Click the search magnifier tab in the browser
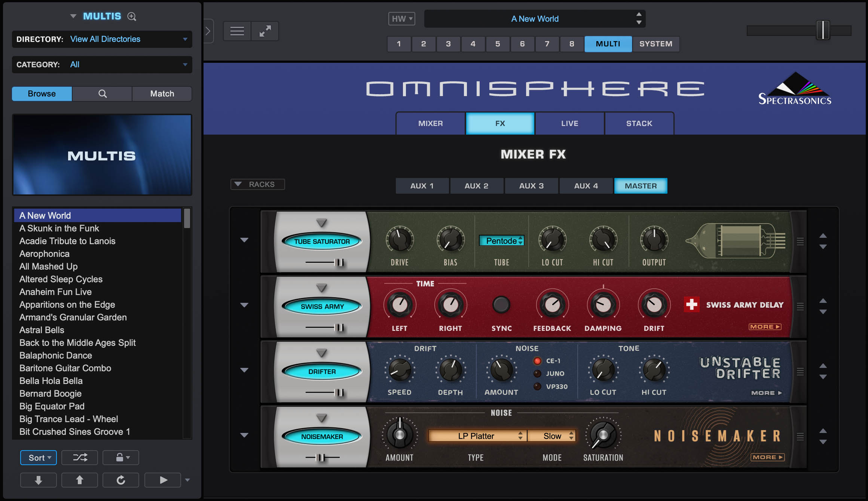The height and width of the screenshot is (501, 868). 102,93
